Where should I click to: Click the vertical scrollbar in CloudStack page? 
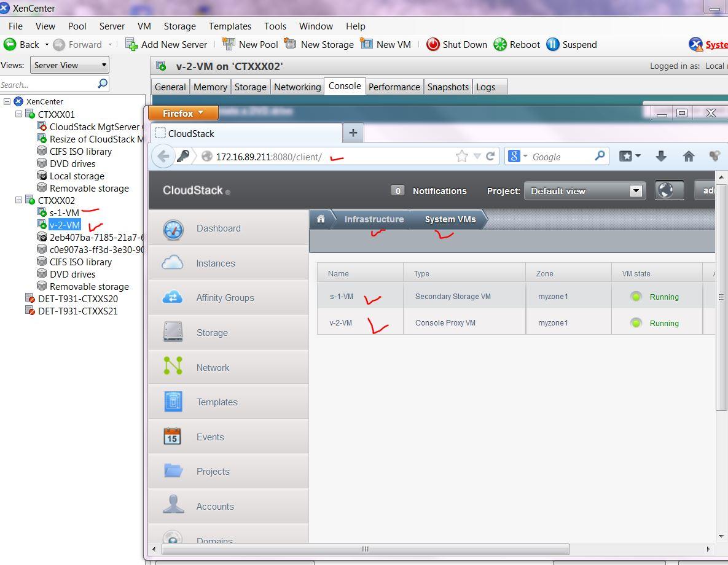[721, 297]
